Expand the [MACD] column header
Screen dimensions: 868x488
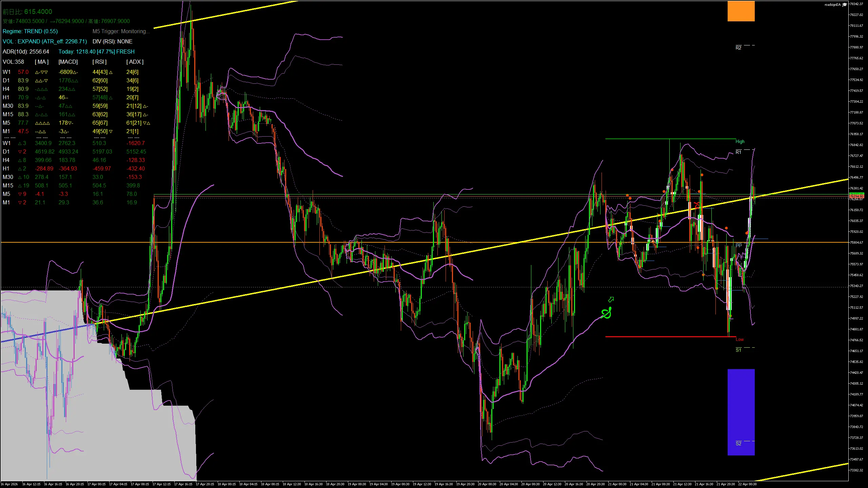click(67, 62)
